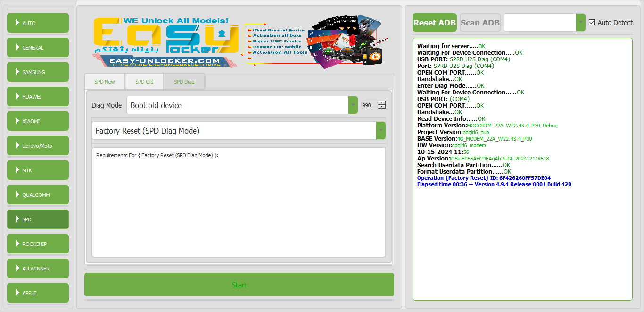Switch to the SPD Diag tab
644x312 pixels.
point(184,82)
